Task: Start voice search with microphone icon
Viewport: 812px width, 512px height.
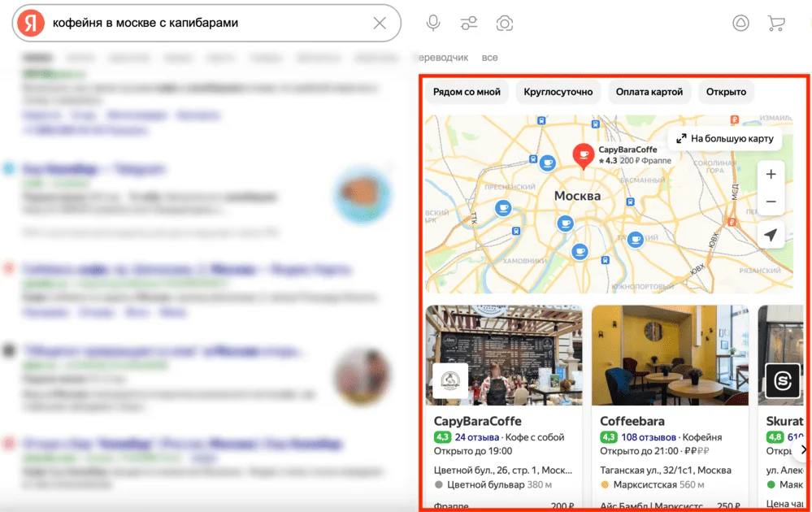Action: coord(433,23)
